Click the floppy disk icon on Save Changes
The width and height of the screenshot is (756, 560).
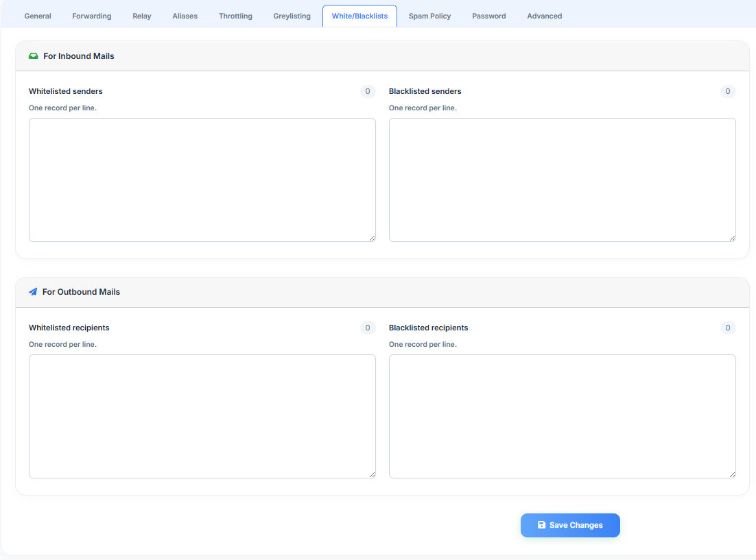pos(541,525)
